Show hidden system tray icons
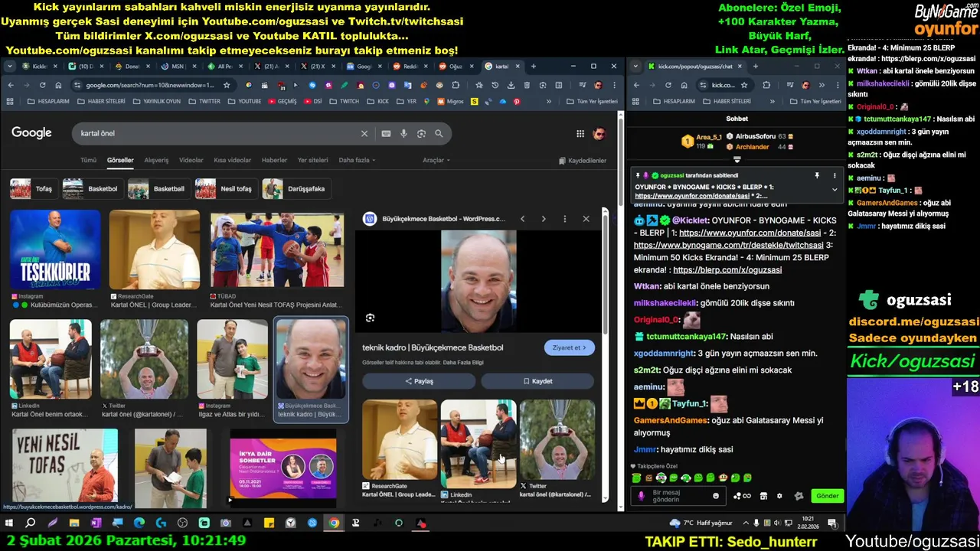The height and width of the screenshot is (551, 980). (x=745, y=523)
